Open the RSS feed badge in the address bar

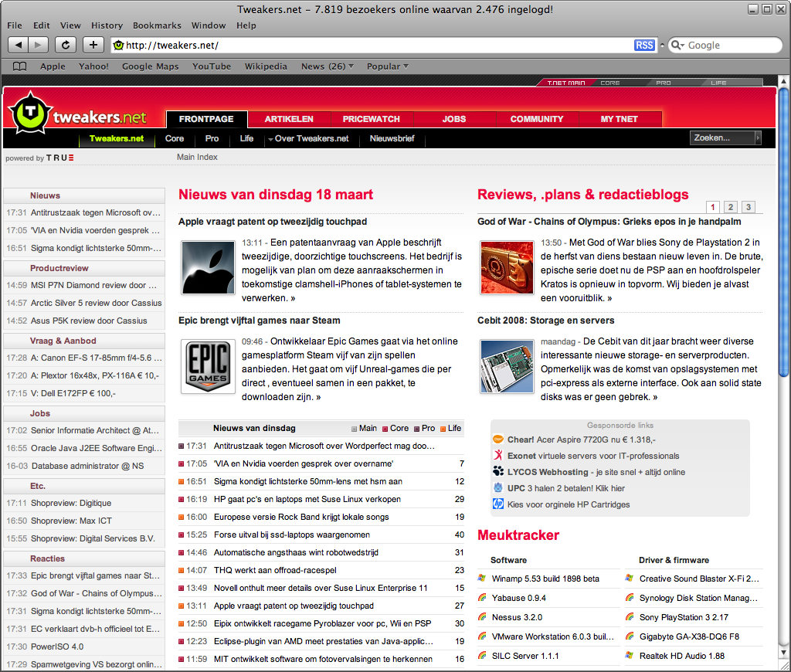tap(644, 46)
